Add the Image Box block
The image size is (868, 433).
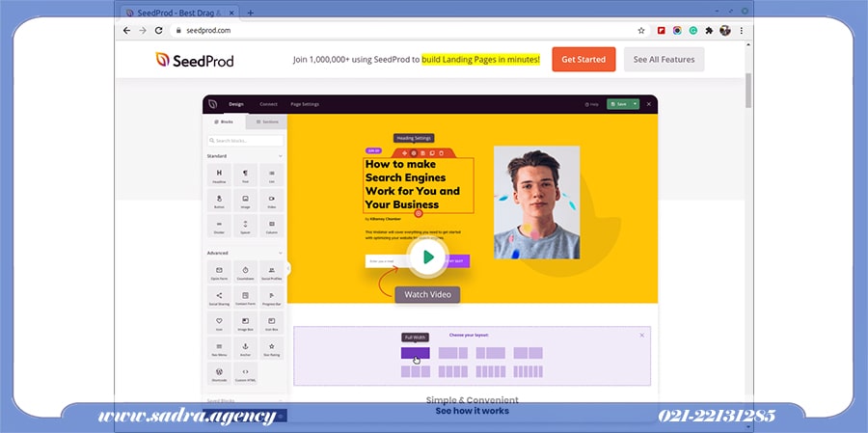click(x=245, y=323)
